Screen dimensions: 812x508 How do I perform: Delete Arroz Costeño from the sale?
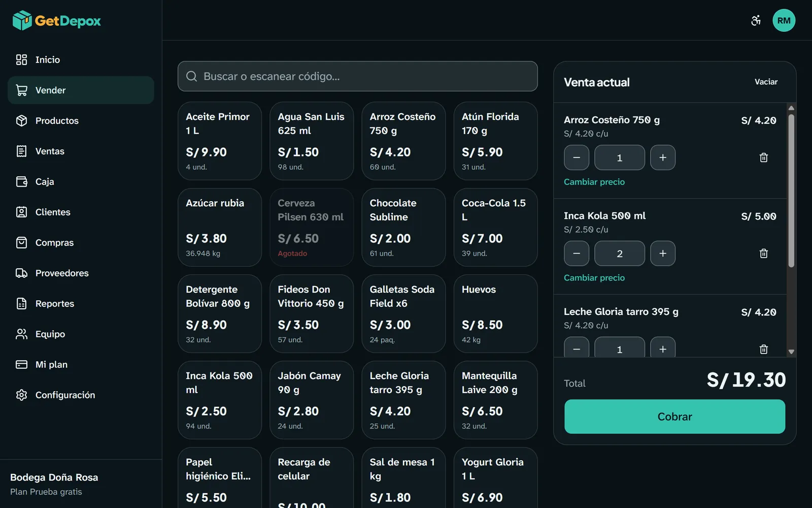point(764,157)
